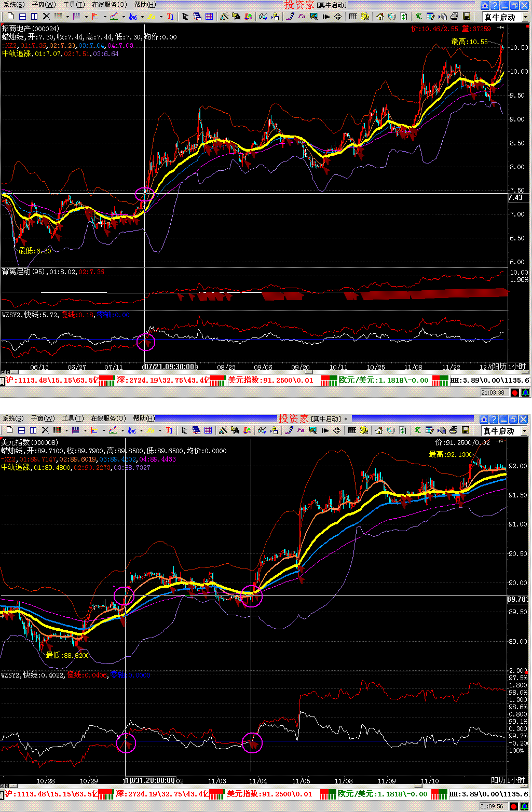The height and width of the screenshot is (812, 532).
Task: Click 最高:10.55 label in top chart
Action: (469, 42)
